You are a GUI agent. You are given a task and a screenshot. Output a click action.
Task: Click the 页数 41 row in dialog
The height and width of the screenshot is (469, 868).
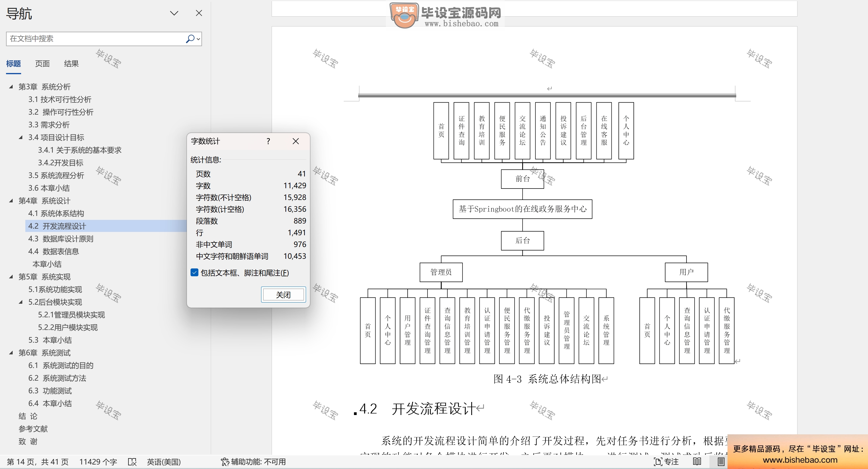[251, 174]
